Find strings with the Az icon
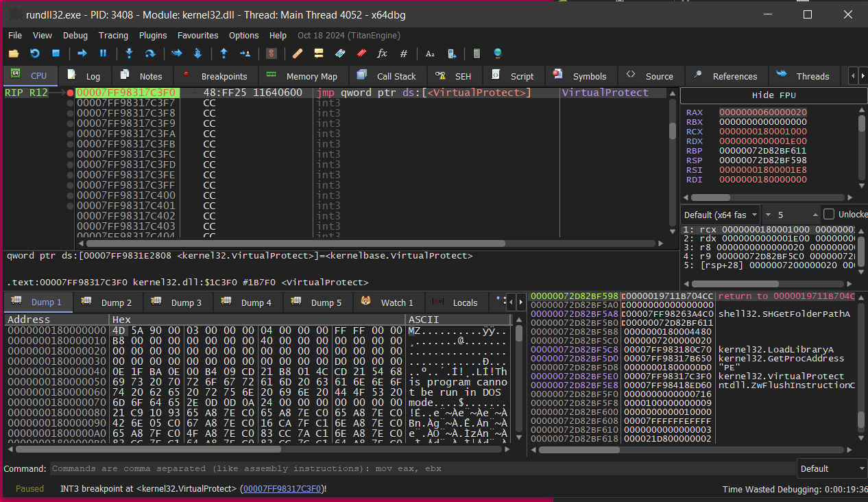Image resolution: width=868 pixels, height=502 pixels. 430,53
